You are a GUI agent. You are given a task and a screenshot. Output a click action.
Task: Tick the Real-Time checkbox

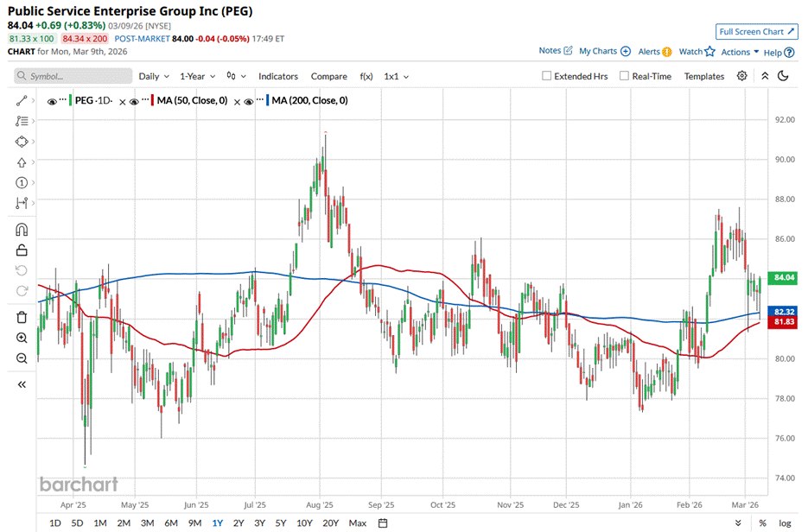tap(625, 76)
